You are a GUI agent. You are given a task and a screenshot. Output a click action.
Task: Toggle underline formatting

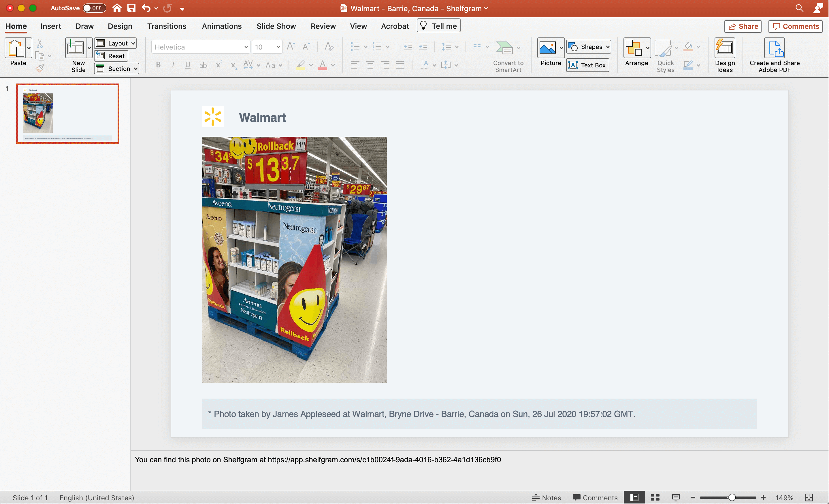point(188,65)
